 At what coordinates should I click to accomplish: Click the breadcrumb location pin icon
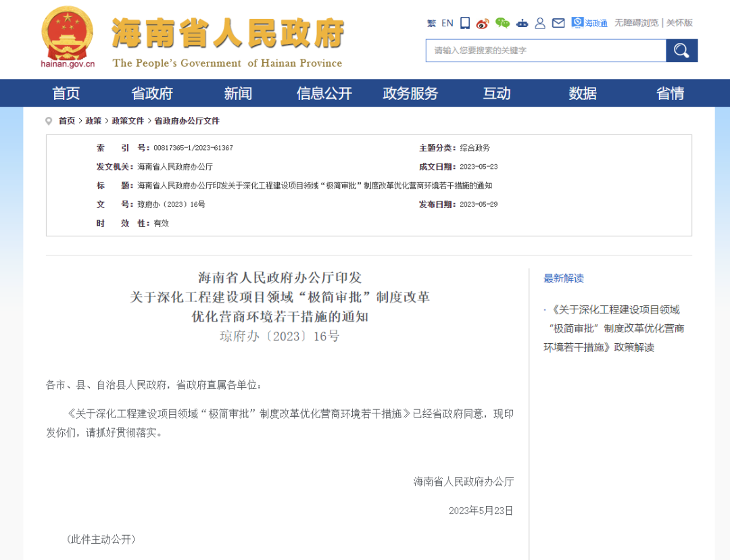(48, 121)
